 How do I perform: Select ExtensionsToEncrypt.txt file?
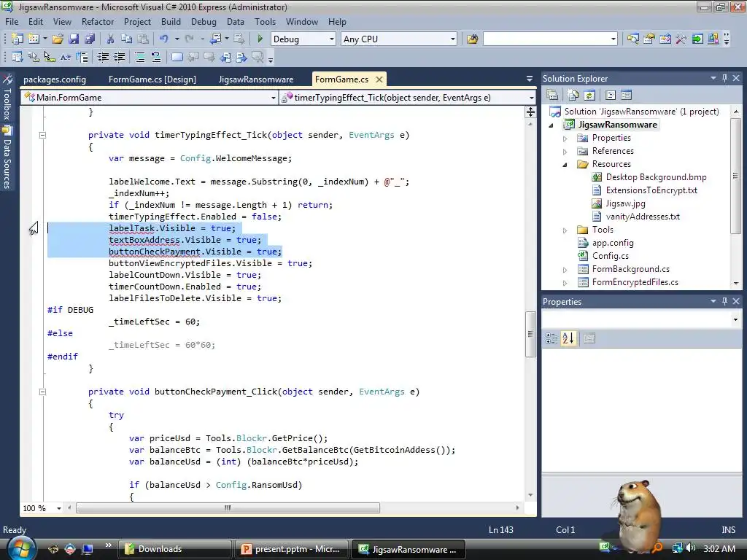click(651, 190)
